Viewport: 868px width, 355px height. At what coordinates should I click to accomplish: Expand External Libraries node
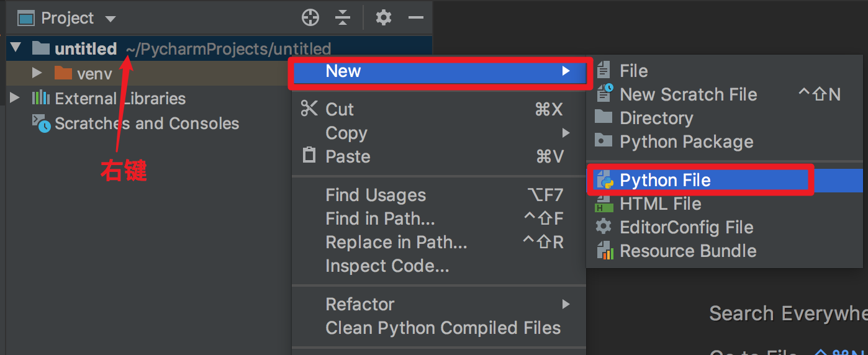tap(15, 98)
